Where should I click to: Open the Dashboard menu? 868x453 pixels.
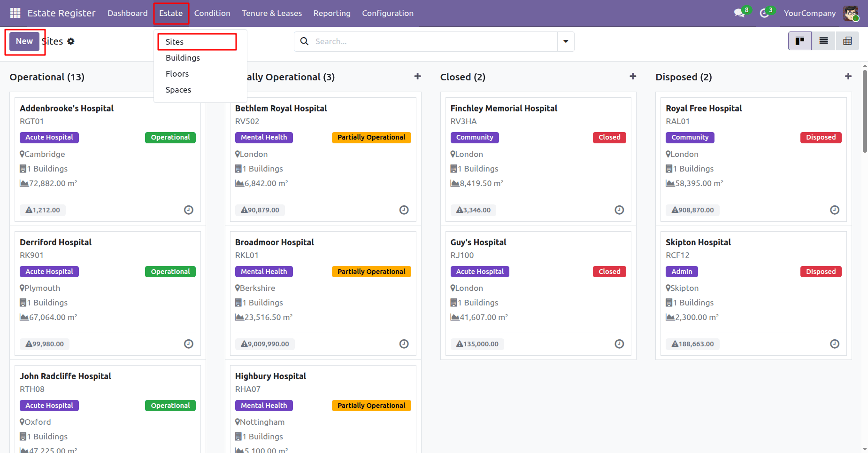(x=128, y=13)
